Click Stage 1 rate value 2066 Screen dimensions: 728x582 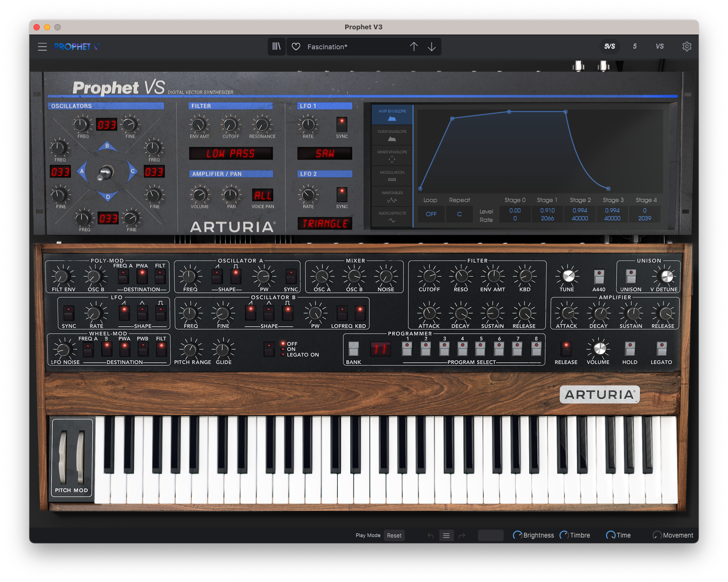pyautogui.click(x=547, y=218)
